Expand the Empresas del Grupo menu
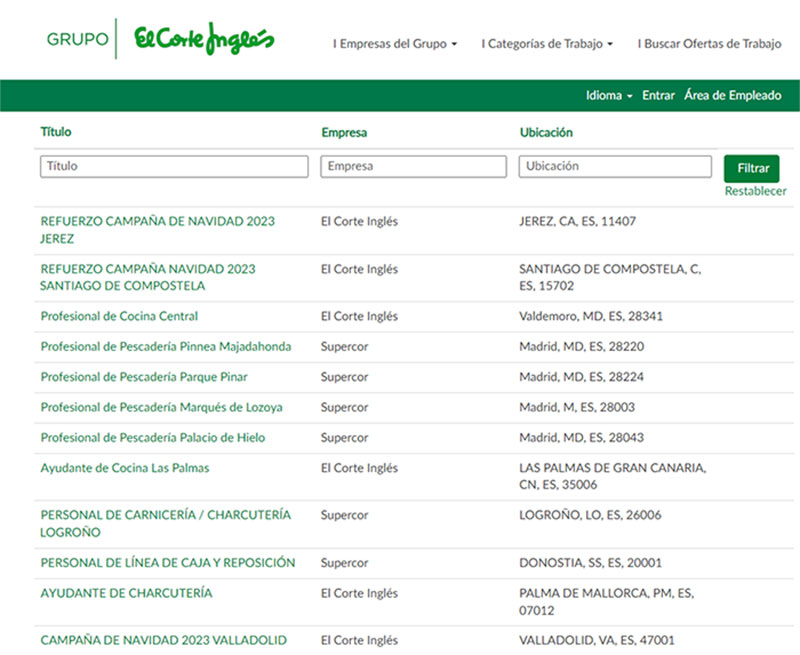This screenshot has width=800, height=655. click(x=395, y=45)
